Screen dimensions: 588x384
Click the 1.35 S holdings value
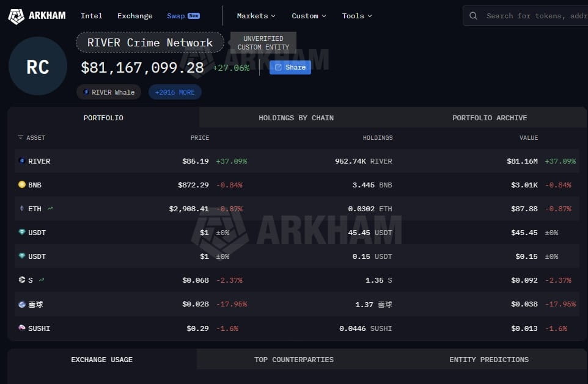click(x=379, y=280)
